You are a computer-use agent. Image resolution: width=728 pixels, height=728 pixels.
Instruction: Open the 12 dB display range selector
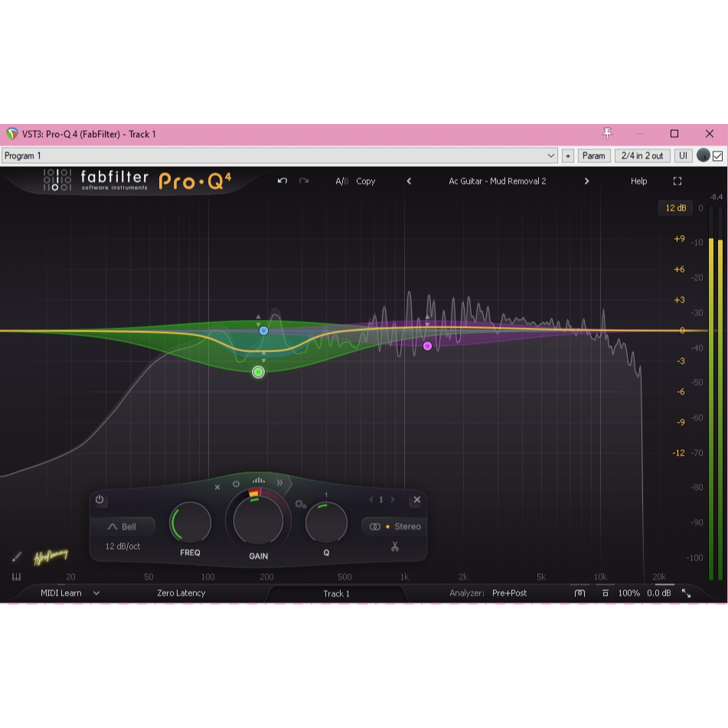675,208
